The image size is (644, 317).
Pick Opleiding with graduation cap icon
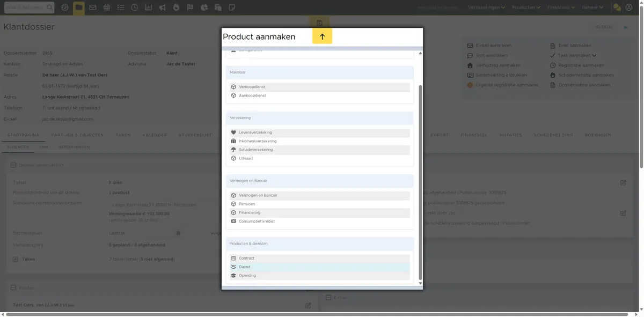[x=320, y=275]
